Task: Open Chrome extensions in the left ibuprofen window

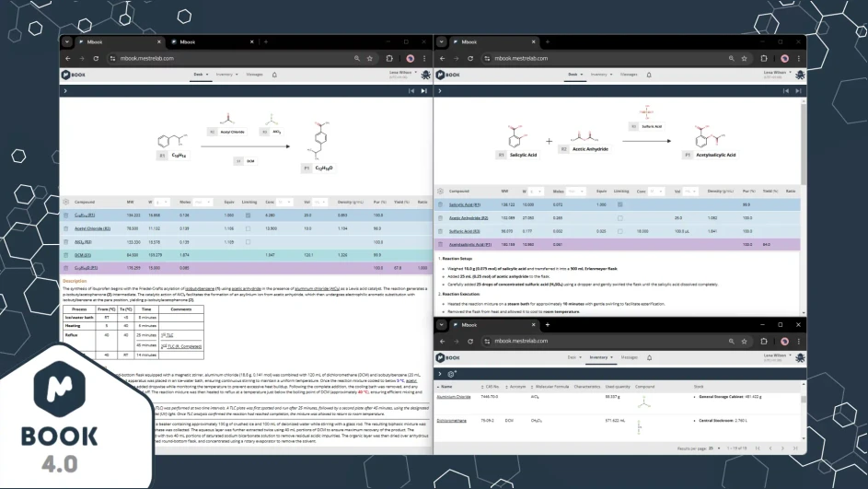Action: point(389,58)
